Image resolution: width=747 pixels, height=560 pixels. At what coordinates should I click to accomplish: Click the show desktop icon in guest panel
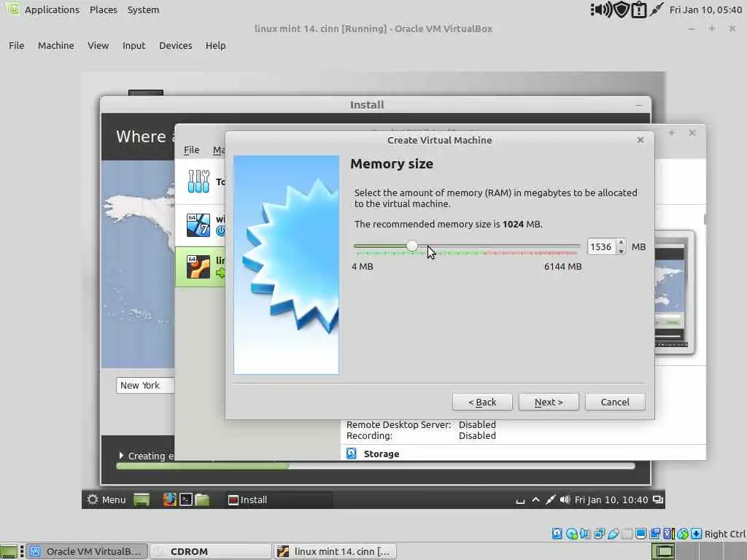coord(142,499)
